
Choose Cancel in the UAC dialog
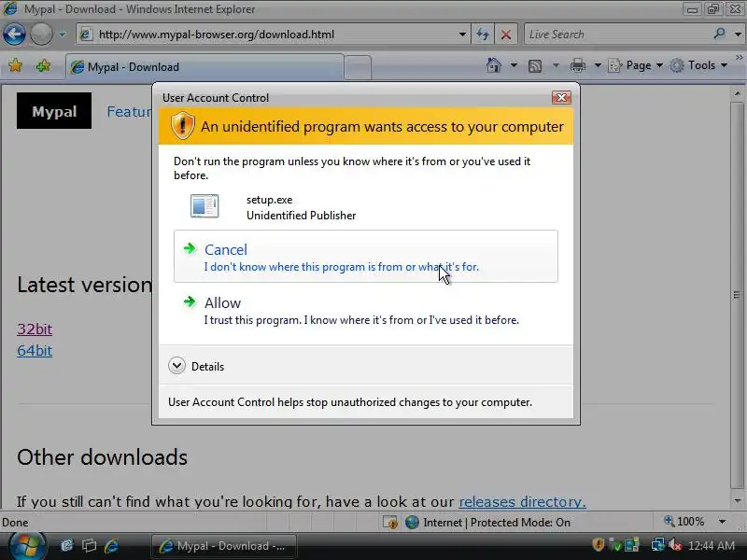pos(366,257)
